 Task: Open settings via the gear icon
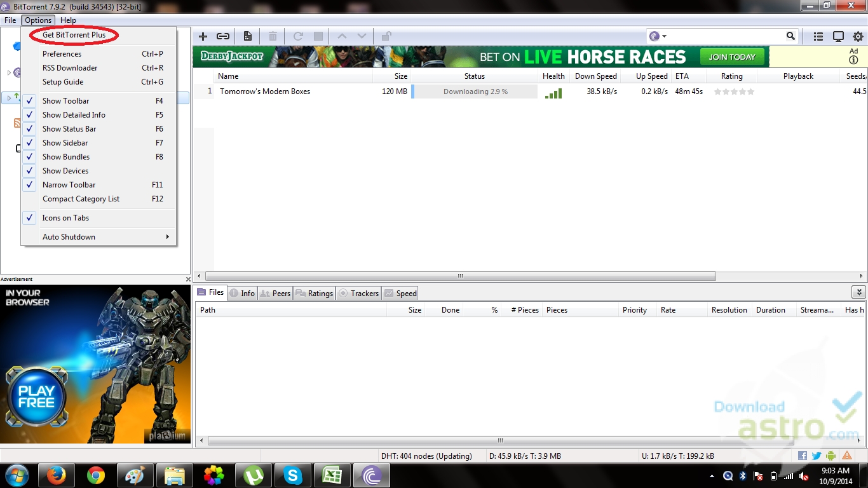[858, 37]
